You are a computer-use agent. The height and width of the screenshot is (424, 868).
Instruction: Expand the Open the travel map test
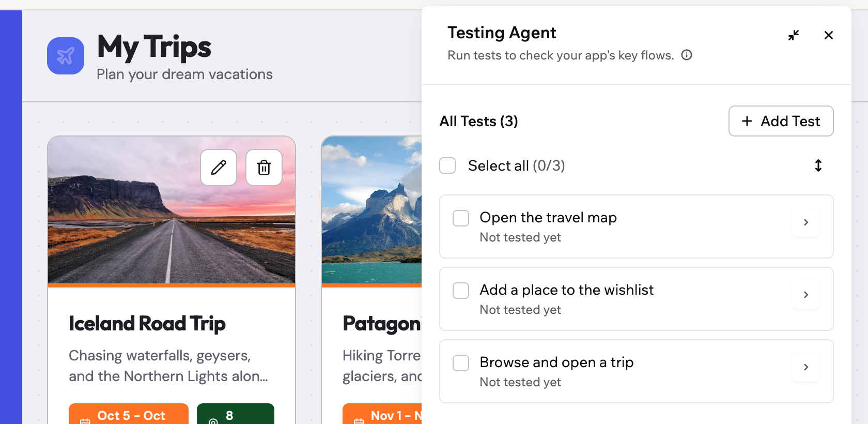[x=806, y=222]
